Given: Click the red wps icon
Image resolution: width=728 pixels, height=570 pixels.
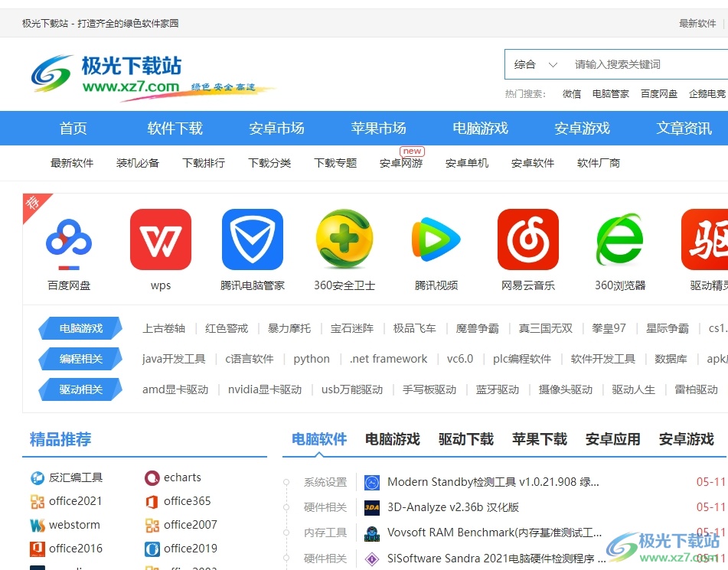Looking at the screenshot, I should pos(161,239).
